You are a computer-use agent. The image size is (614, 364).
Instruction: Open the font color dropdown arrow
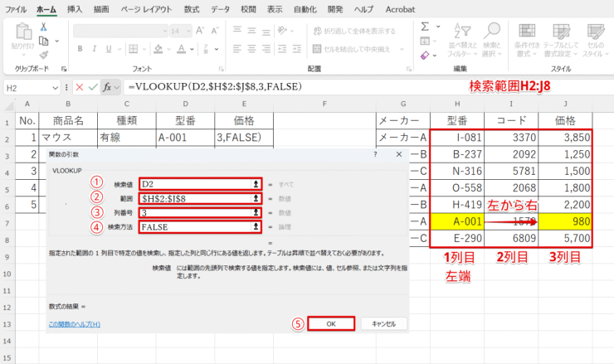click(192, 49)
